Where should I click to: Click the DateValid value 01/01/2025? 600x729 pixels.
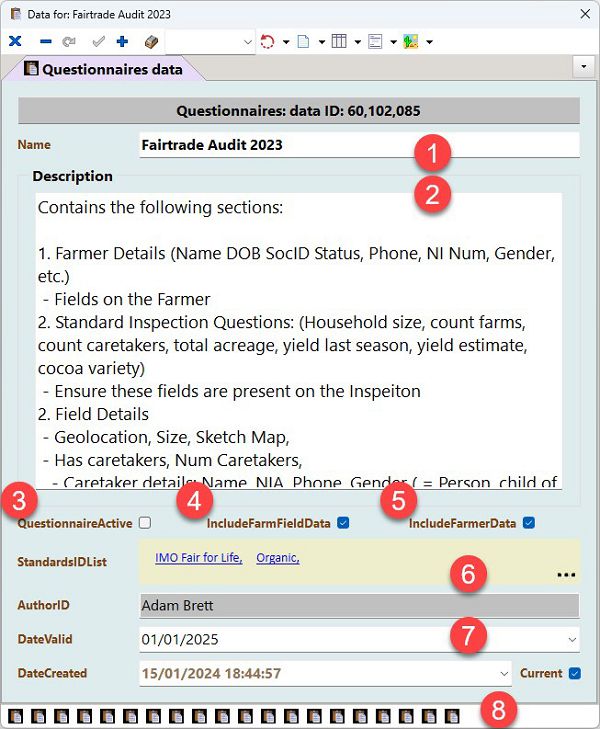(180, 640)
